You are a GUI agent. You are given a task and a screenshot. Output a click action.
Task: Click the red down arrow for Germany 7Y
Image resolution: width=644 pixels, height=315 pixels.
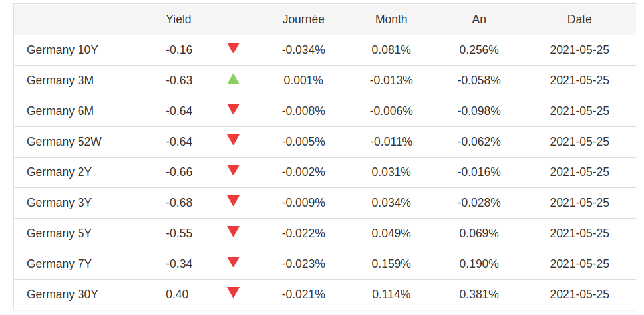233,262
